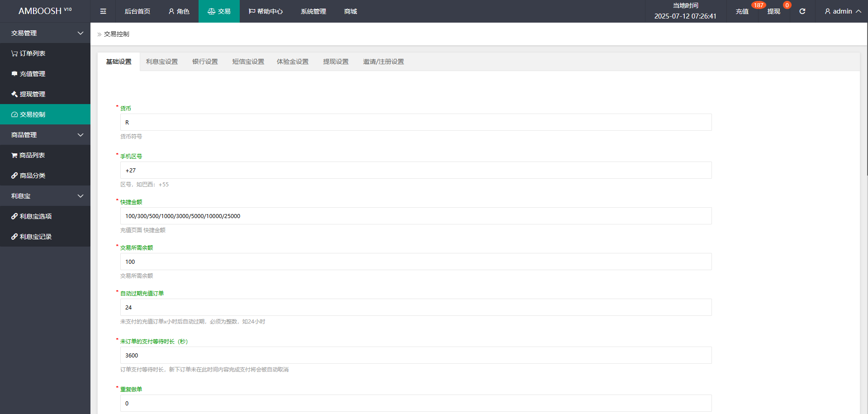Click the cart icon next to 订单列表
Image resolution: width=868 pixels, height=414 pixels.
tap(14, 53)
